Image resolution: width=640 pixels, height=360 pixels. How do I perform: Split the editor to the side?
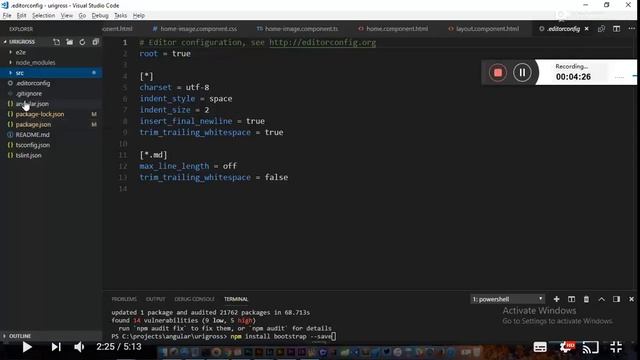pyautogui.click(x=616, y=29)
